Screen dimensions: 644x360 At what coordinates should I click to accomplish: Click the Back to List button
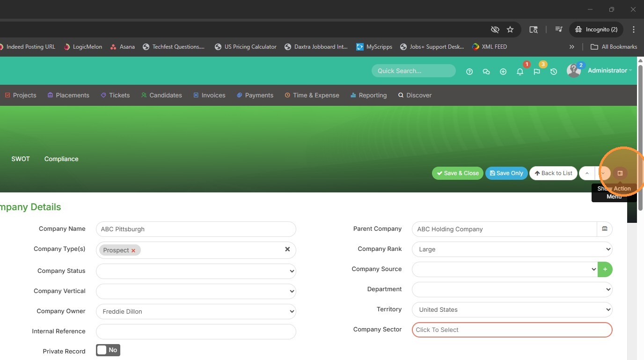(x=553, y=173)
